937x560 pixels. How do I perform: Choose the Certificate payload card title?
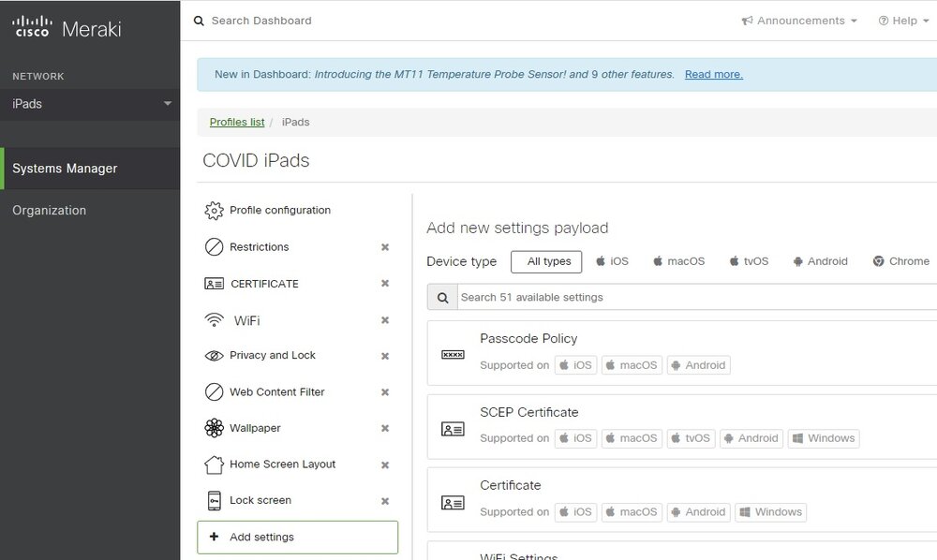pyautogui.click(x=511, y=485)
